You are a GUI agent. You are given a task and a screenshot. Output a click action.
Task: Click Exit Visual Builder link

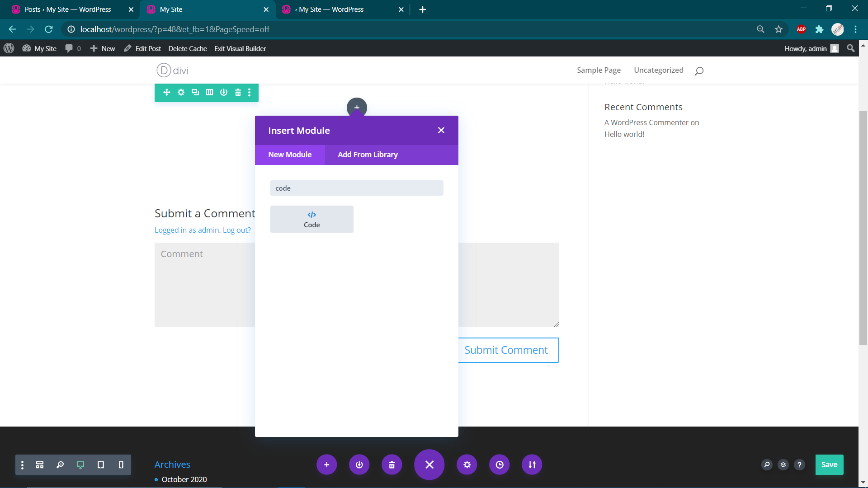[x=240, y=49]
